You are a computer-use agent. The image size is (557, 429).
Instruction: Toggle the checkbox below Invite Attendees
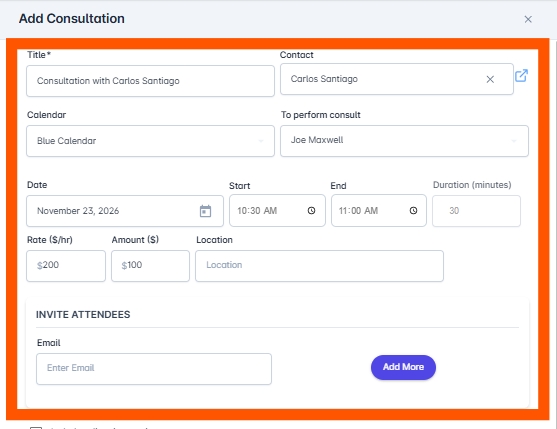click(x=36, y=427)
